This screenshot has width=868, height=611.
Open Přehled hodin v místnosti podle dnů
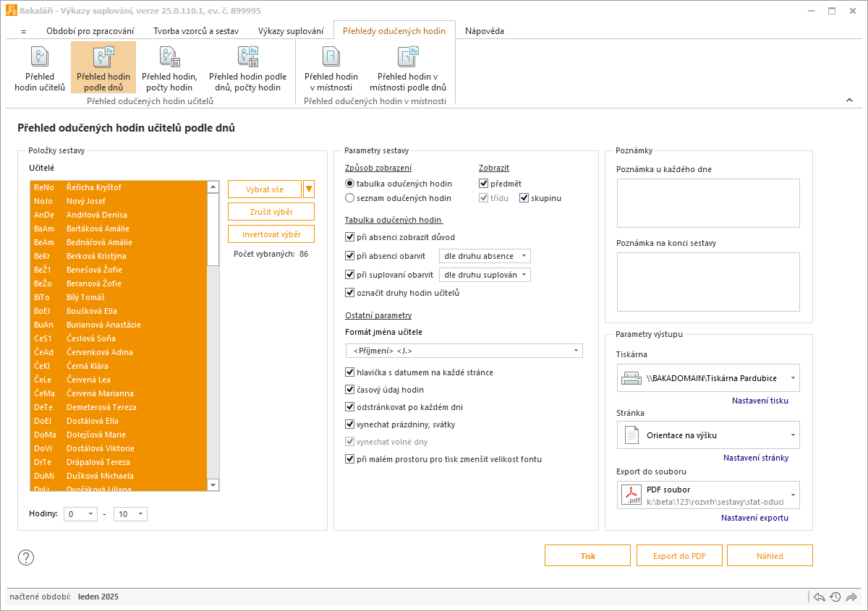tap(408, 68)
